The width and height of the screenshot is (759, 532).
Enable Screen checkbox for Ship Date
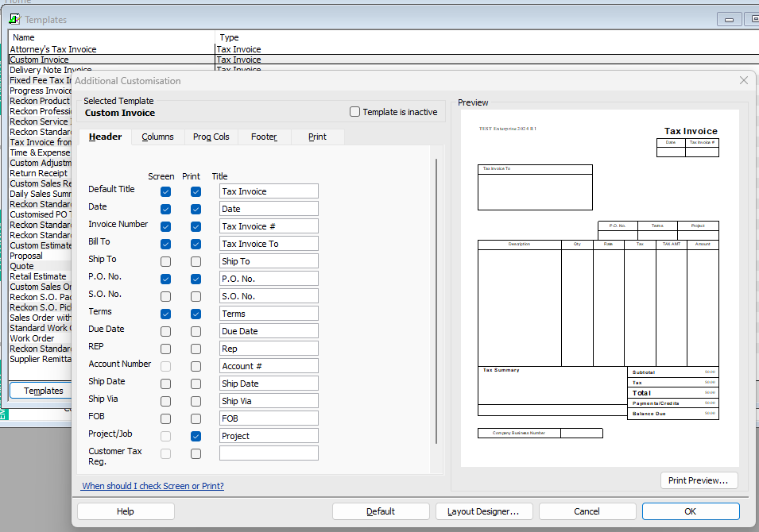[x=165, y=384]
